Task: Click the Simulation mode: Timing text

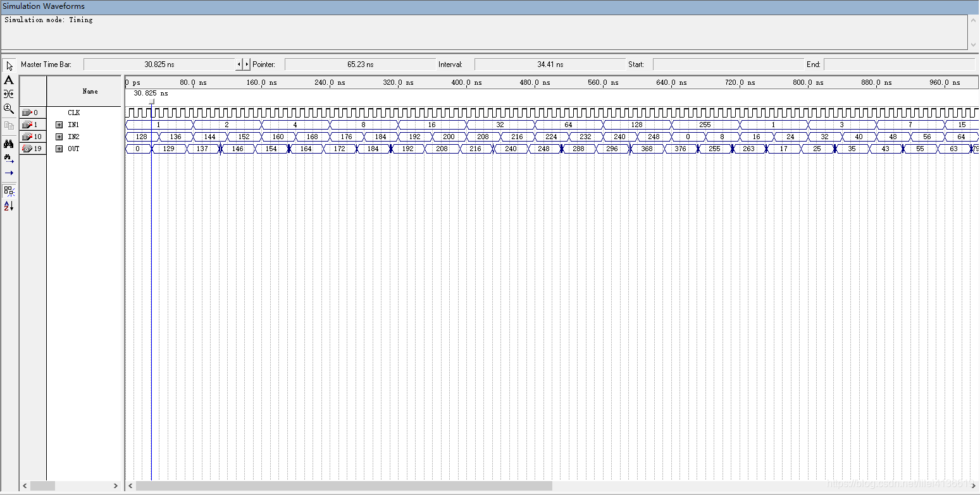Action: tap(49, 20)
